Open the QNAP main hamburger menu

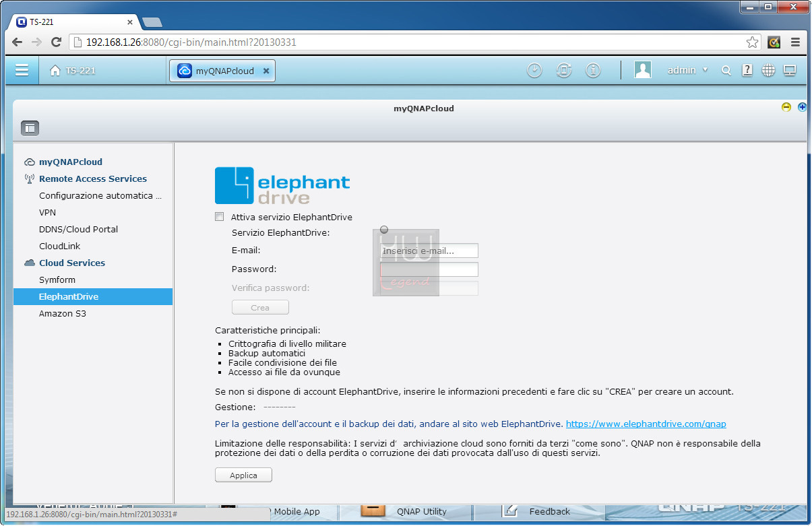tap(22, 70)
